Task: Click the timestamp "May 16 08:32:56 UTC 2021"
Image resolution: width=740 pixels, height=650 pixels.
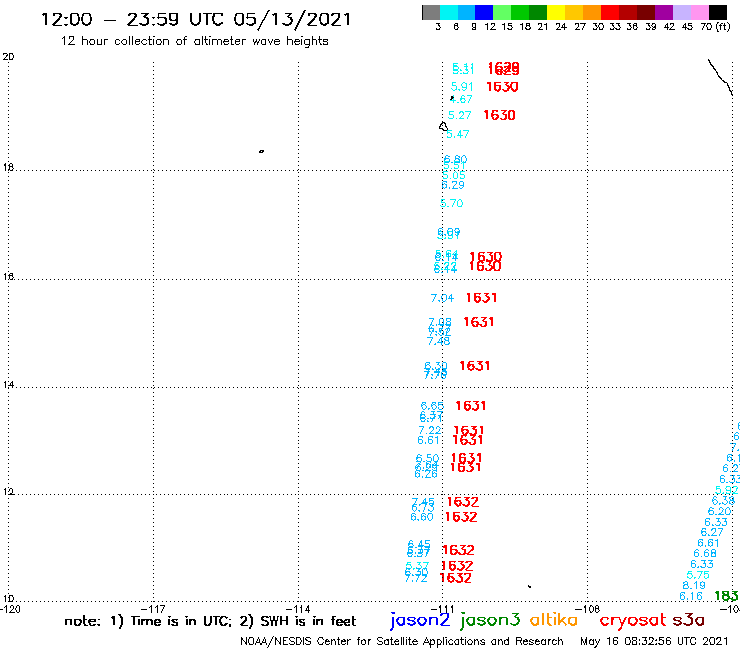Action: tap(654, 641)
